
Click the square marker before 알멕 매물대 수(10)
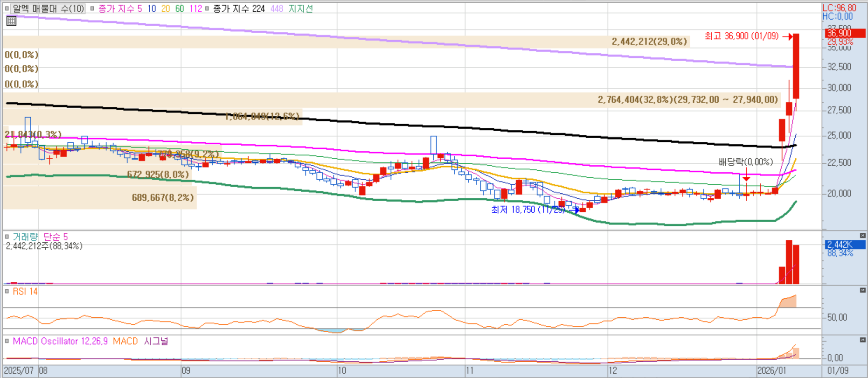(x=7, y=8)
